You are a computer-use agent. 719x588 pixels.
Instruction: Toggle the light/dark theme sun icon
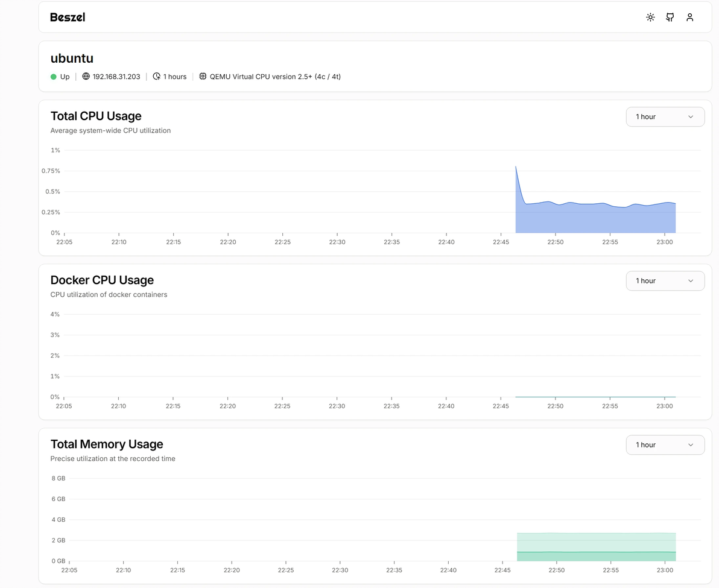pyautogui.click(x=650, y=17)
